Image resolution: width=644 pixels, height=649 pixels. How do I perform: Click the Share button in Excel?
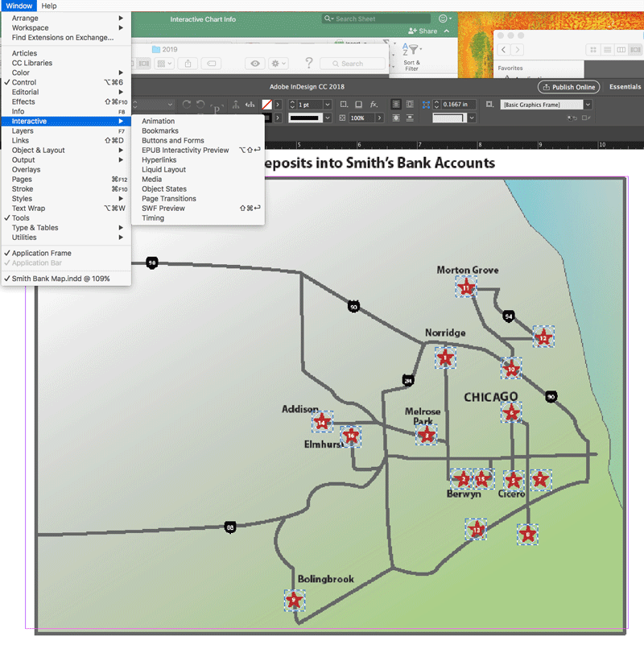coord(423,31)
